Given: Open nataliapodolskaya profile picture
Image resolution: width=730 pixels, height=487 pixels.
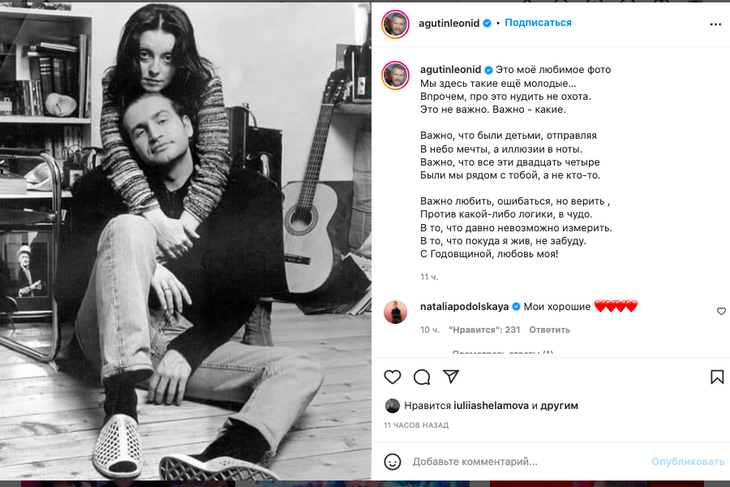Looking at the screenshot, I should [395, 312].
